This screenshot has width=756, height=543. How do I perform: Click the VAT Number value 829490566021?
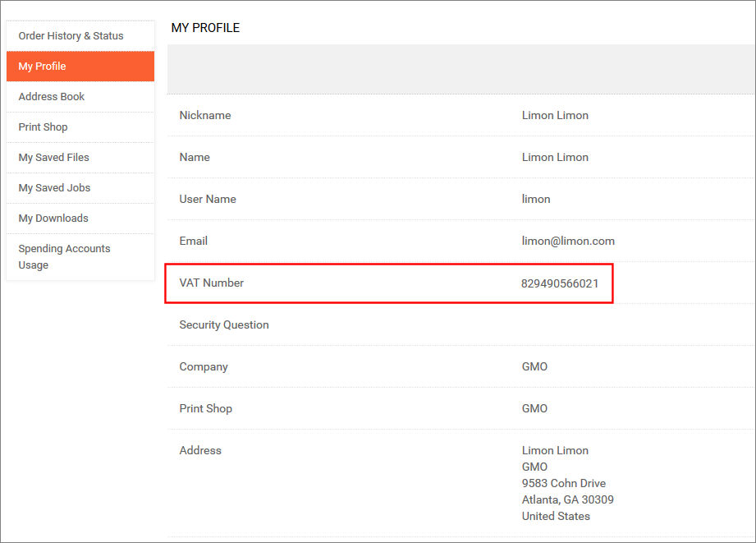tap(560, 283)
